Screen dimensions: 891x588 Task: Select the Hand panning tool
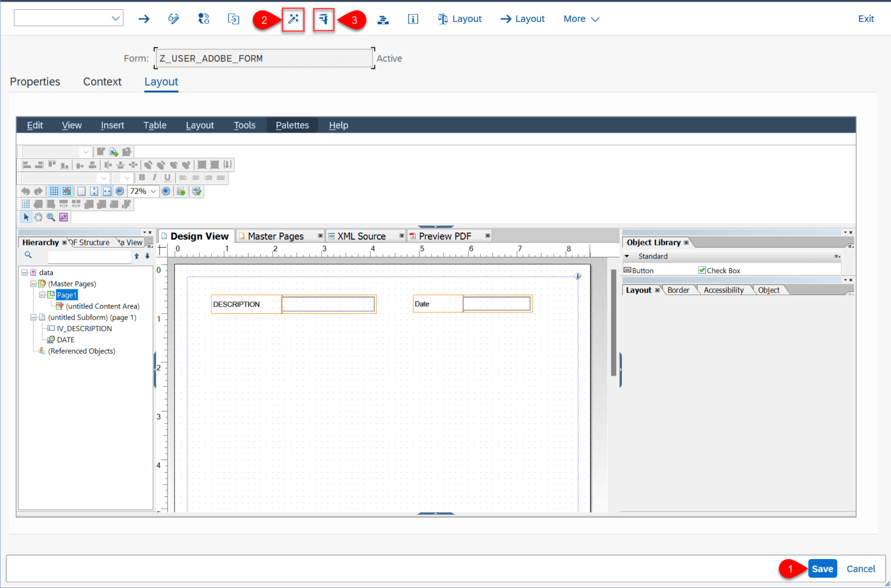[x=38, y=217]
